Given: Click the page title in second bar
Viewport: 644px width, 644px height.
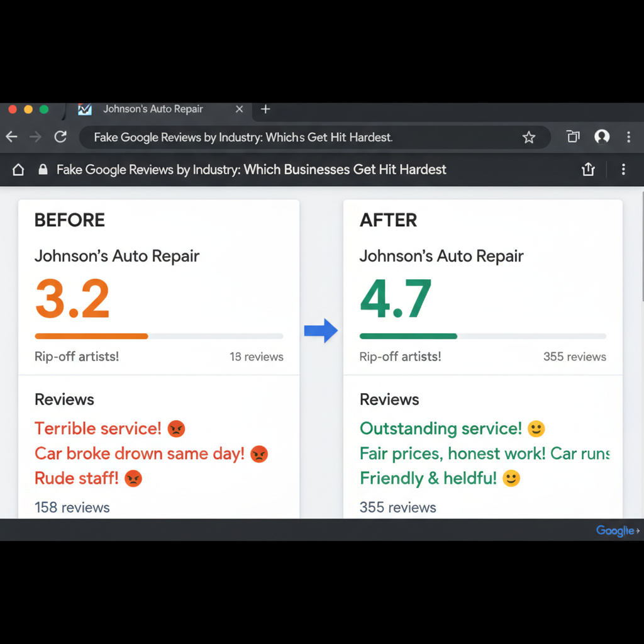Looking at the screenshot, I should (x=251, y=170).
